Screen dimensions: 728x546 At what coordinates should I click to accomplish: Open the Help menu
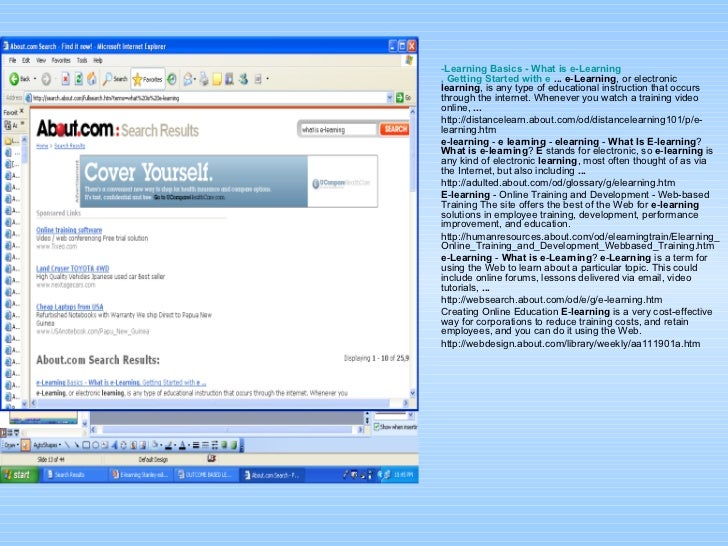point(98,60)
